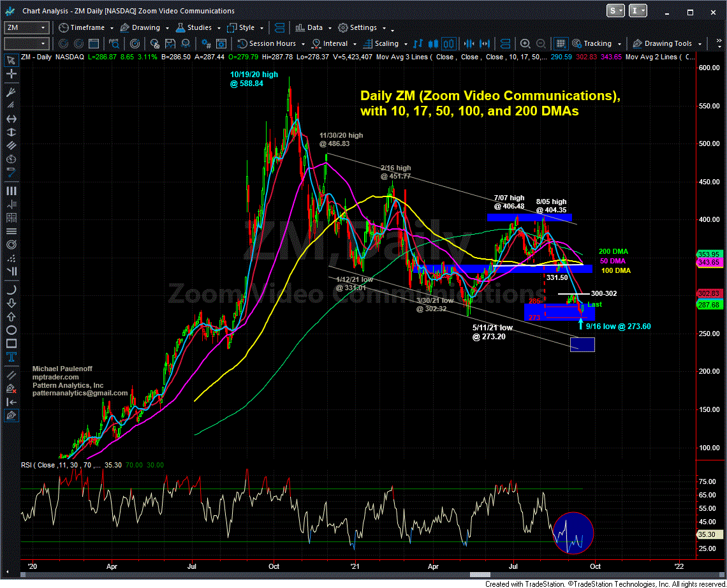Open the Timeframe menu

click(x=86, y=28)
